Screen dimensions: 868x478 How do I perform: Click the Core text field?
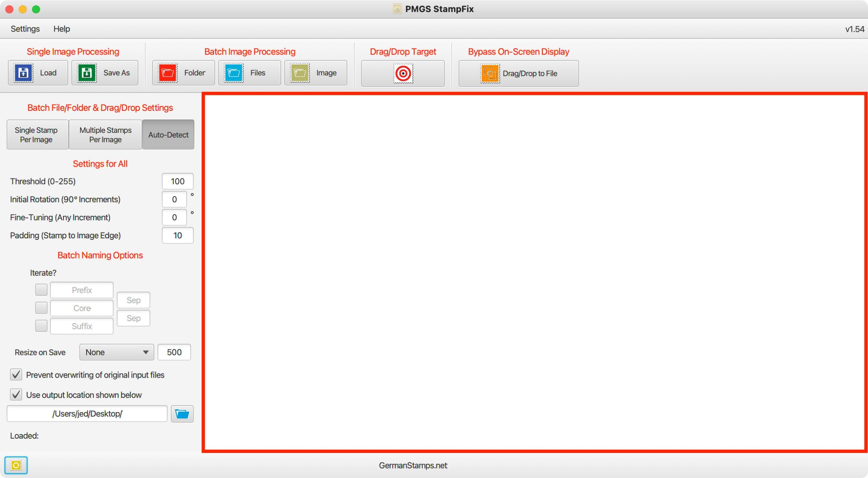(82, 308)
